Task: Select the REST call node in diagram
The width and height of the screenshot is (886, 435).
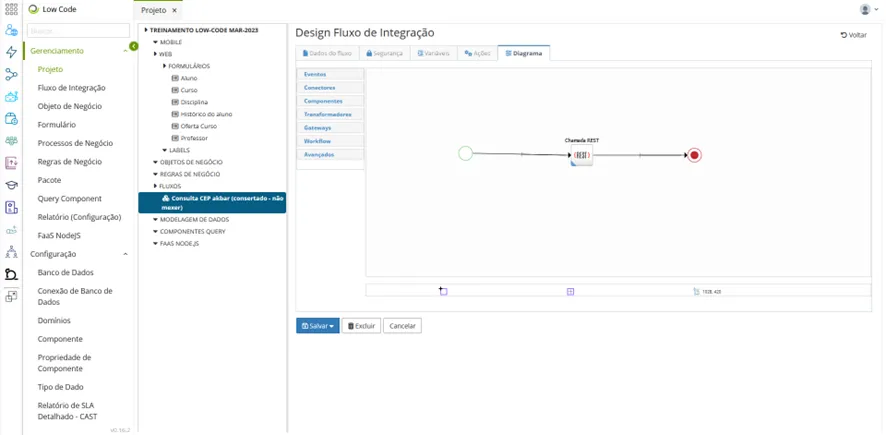Action: click(x=582, y=155)
